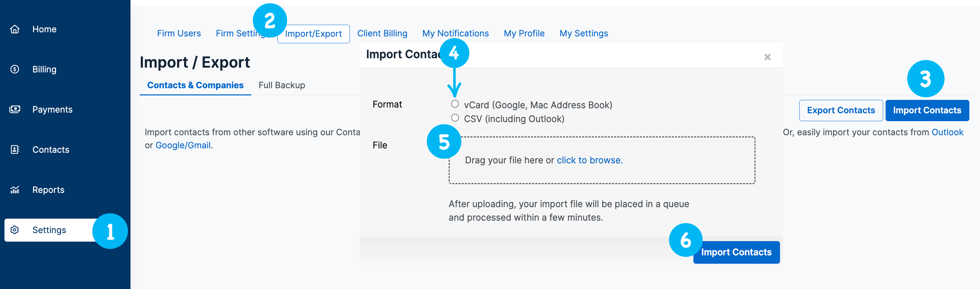Close the Import Contacts dialog

[767, 57]
